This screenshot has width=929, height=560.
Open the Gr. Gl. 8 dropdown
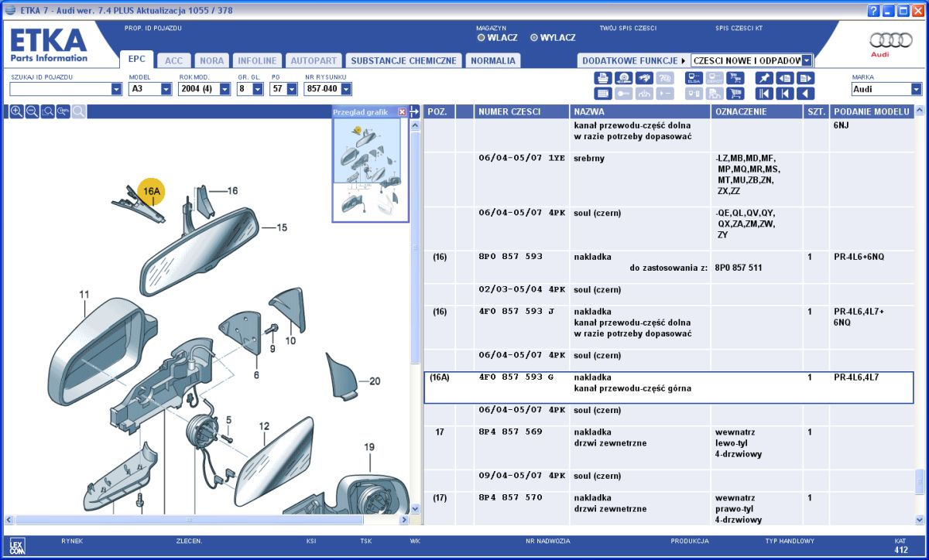tap(259, 89)
